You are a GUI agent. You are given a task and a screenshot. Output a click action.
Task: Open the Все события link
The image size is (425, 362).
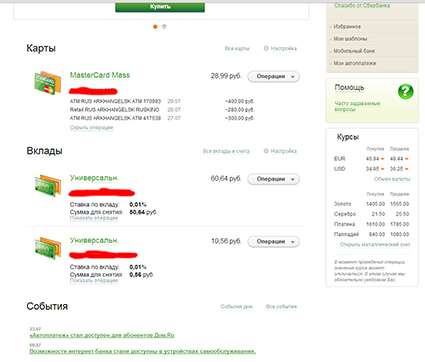click(x=281, y=306)
